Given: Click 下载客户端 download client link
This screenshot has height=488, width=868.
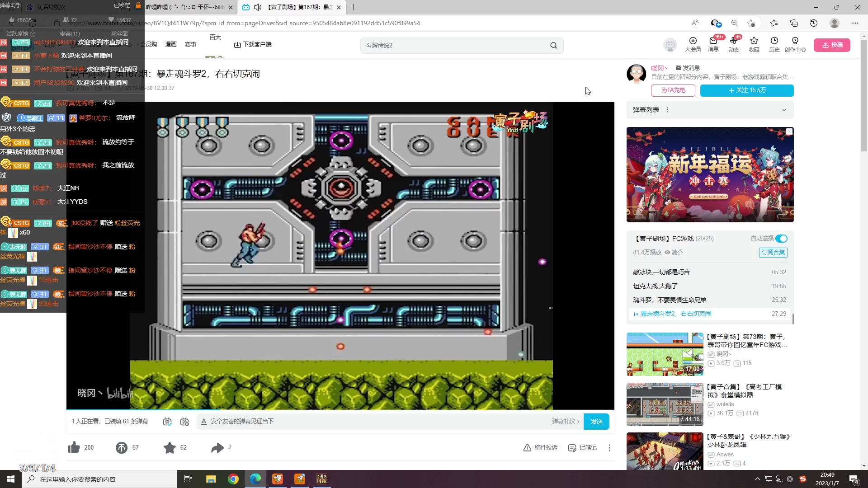Looking at the screenshot, I should (x=253, y=44).
